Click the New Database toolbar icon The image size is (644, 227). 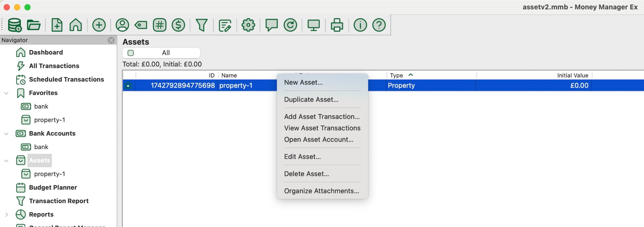pyautogui.click(x=14, y=25)
